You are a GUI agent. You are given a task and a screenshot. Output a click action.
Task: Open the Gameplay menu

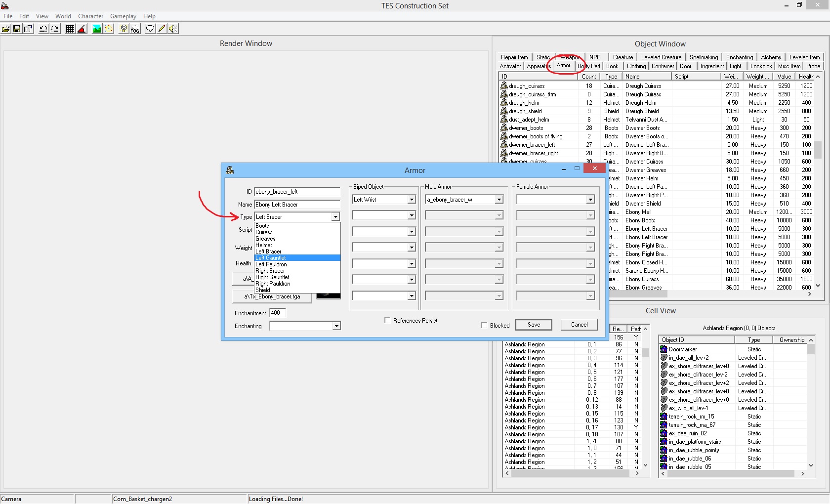pyautogui.click(x=123, y=16)
